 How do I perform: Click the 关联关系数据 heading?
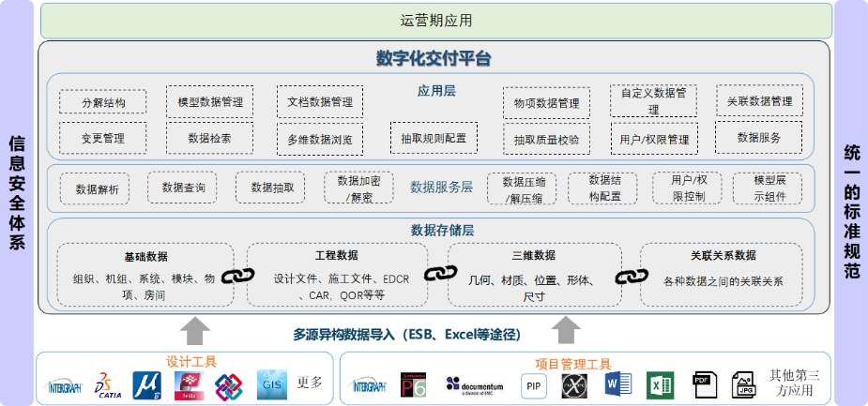[723, 255]
